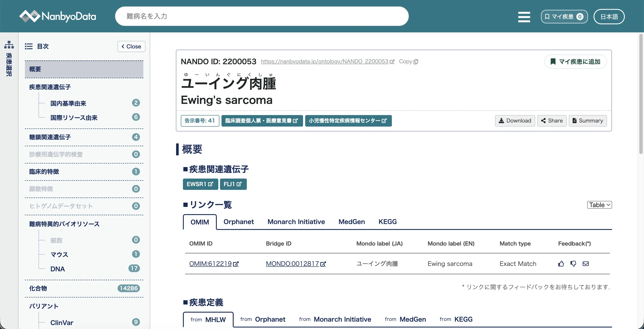Open 小児慢性特定疾病情報センター link
This screenshot has width=644, height=329.
(x=348, y=121)
